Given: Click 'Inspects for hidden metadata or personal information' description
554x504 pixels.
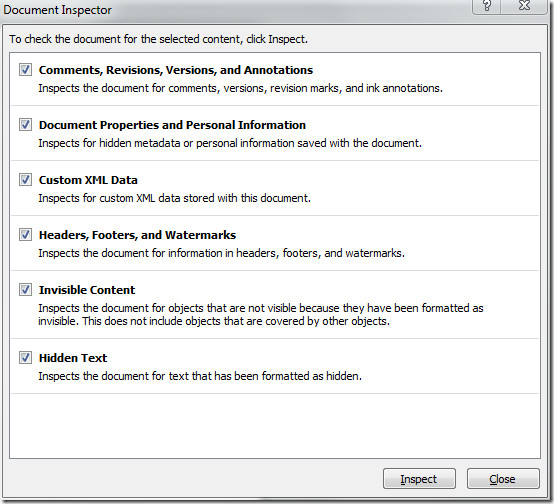Looking at the screenshot, I should [230, 143].
